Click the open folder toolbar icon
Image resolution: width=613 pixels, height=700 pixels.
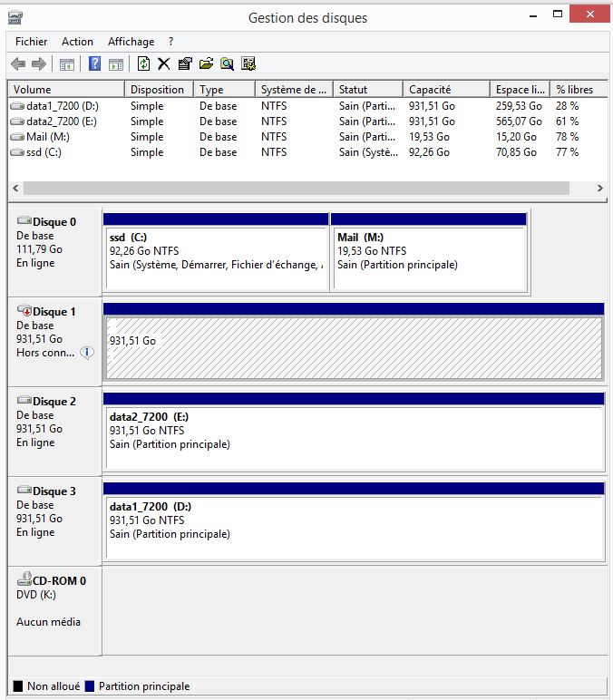206,63
